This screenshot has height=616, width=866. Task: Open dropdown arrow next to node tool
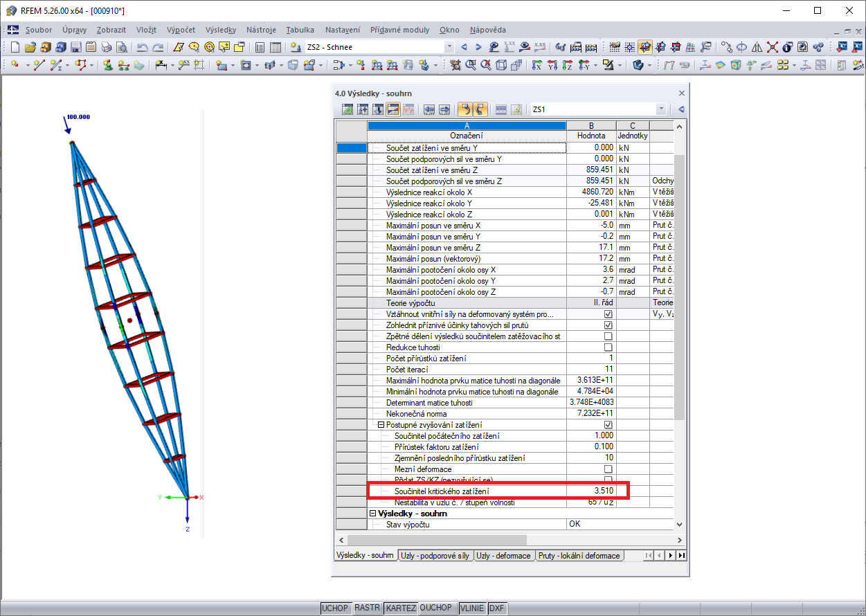27,65
